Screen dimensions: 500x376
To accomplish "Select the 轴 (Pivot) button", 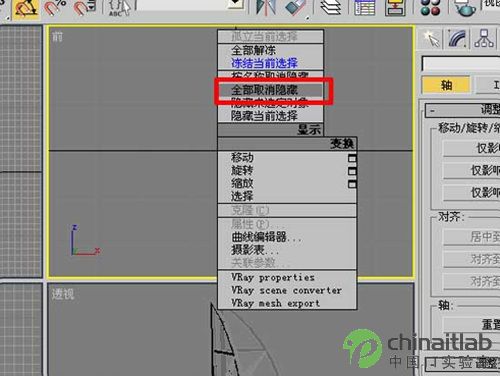I will 446,85.
